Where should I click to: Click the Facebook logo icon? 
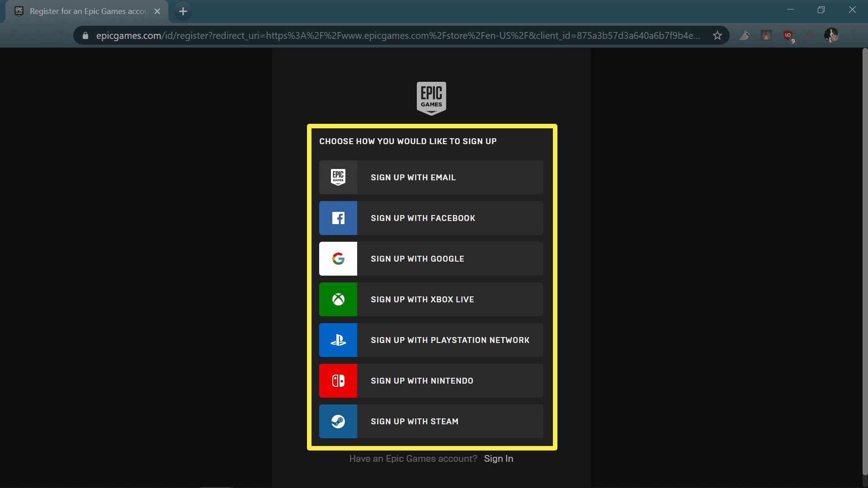pos(338,218)
